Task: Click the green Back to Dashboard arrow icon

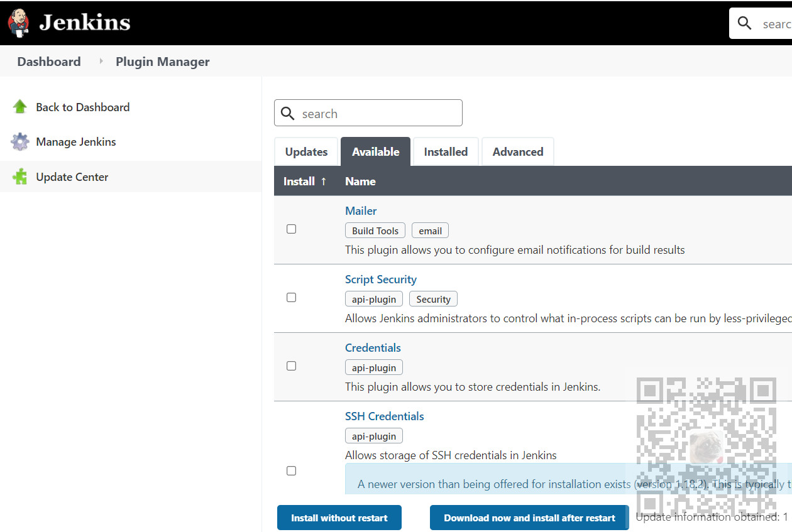Action: [20, 107]
